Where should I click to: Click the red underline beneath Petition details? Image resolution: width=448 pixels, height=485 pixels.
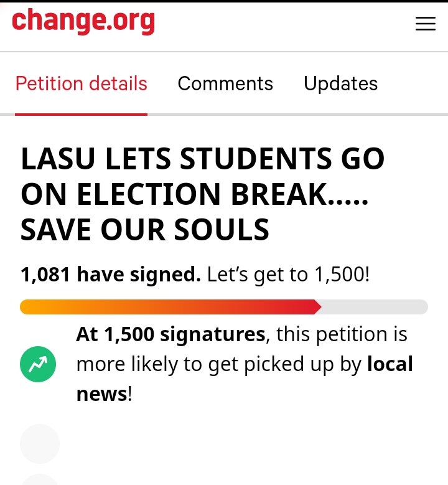click(x=81, y=115)
